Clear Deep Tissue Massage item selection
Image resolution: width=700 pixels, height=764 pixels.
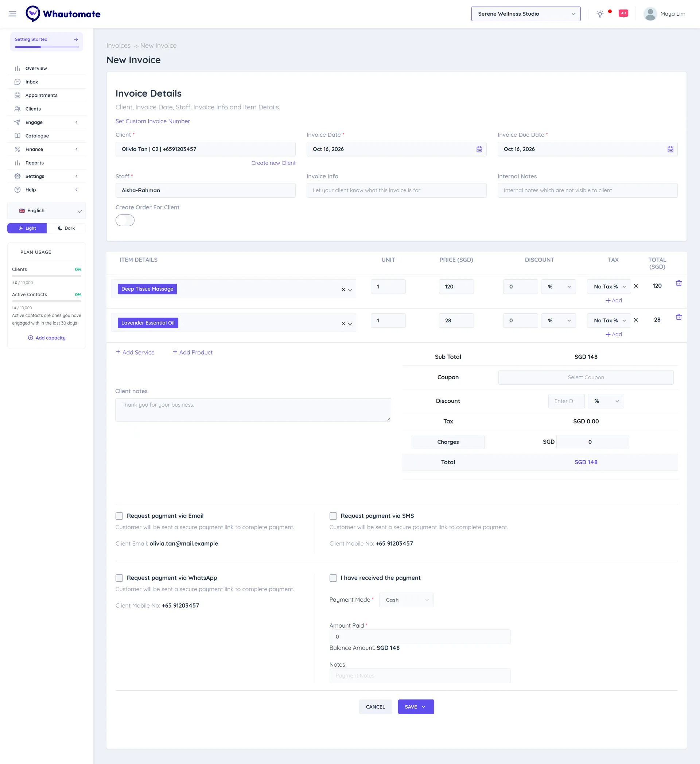(x=343, y=290)
